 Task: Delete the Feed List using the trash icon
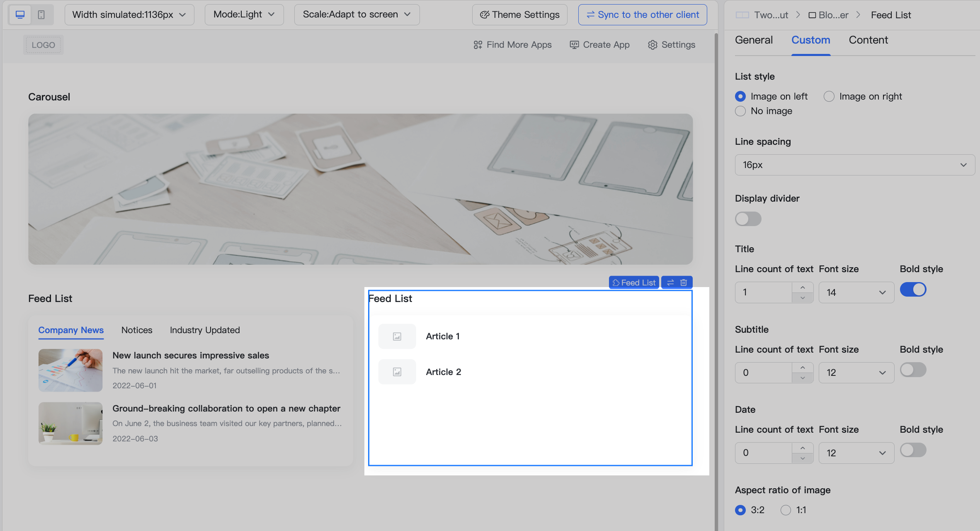(684, 282)
